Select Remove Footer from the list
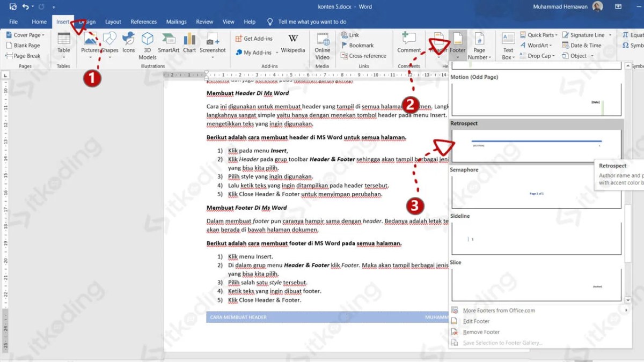The image size is (644, 362). pos(481,332)
